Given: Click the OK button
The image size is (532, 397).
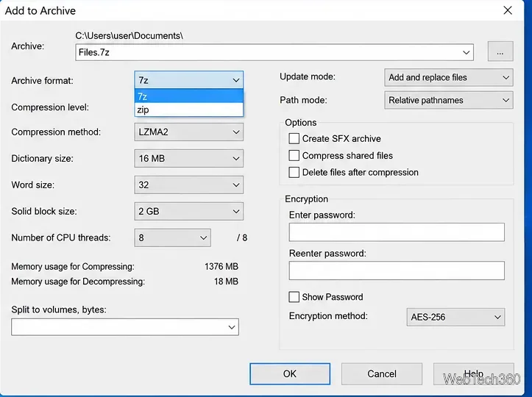Looking at the screenshot, I should click(290, 373).
